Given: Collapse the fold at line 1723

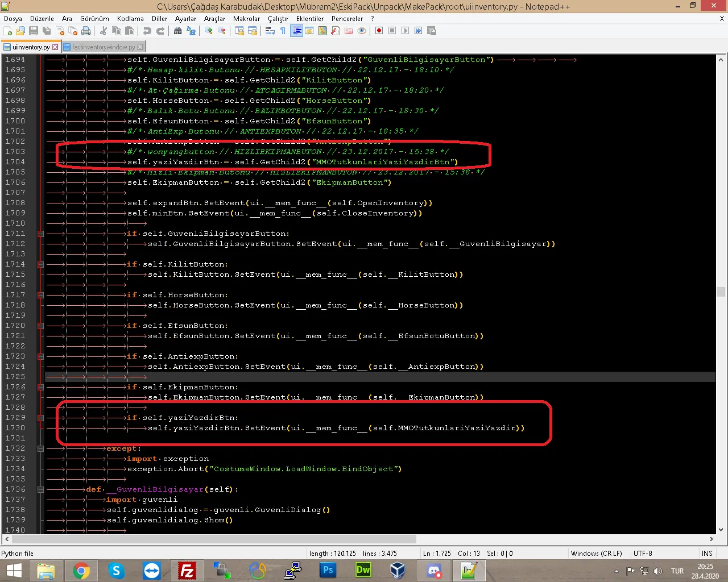Looking at the screenshot, I should pyautogui.click(x=41, y=356).
